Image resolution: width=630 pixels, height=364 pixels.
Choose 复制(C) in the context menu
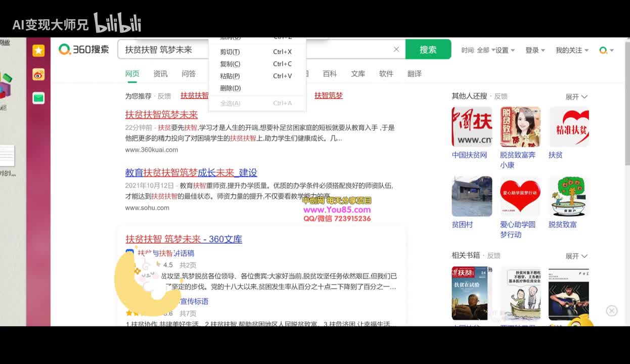pyautogui.click(x=230, y=64)
